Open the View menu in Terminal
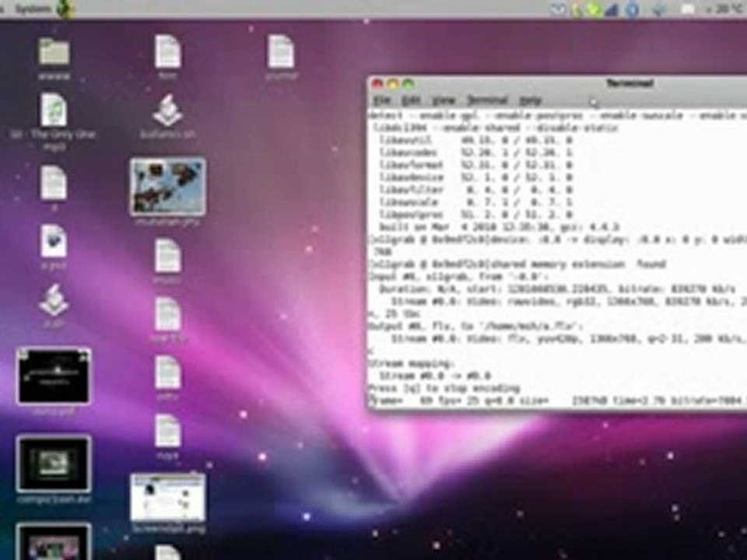 (x=444, y=100)
